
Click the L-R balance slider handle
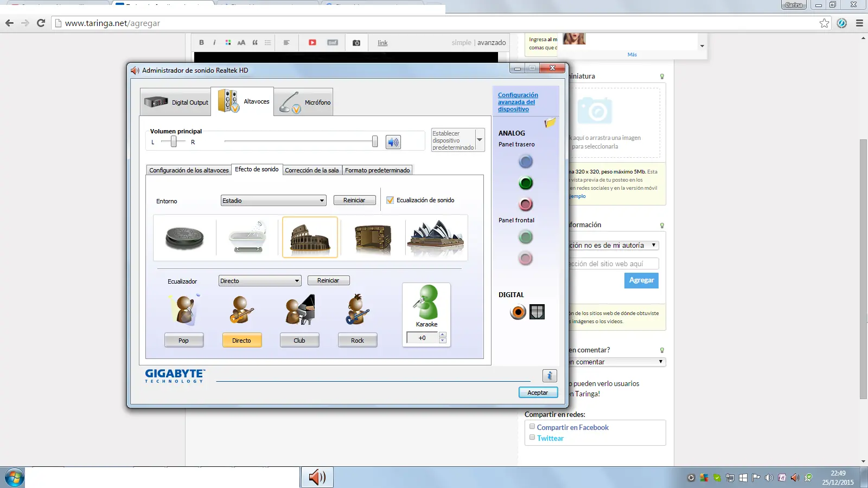pos(174,142)
